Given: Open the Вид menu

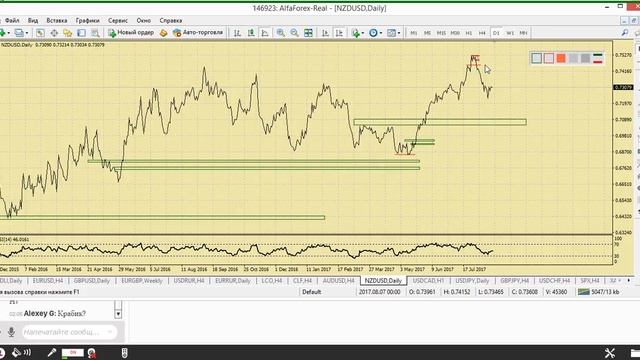Looking at the screenshot, I should 33,20.
